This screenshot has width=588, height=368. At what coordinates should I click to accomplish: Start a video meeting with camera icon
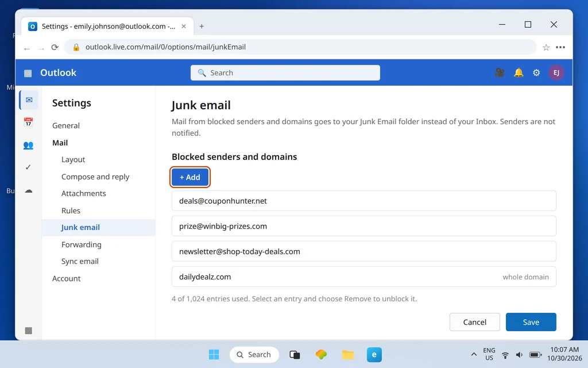pyautogui.click(x=500, y=72)
